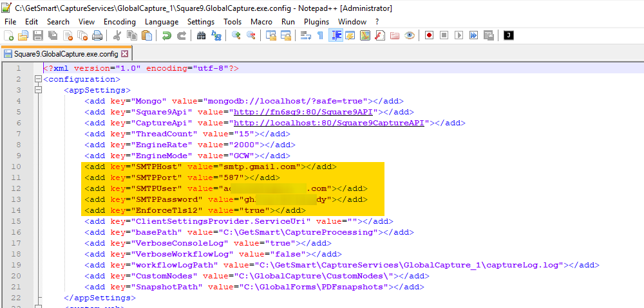Collapse the appSettings fold marker
This screenshot has width=644, height=308.
(x=37, y=90)
